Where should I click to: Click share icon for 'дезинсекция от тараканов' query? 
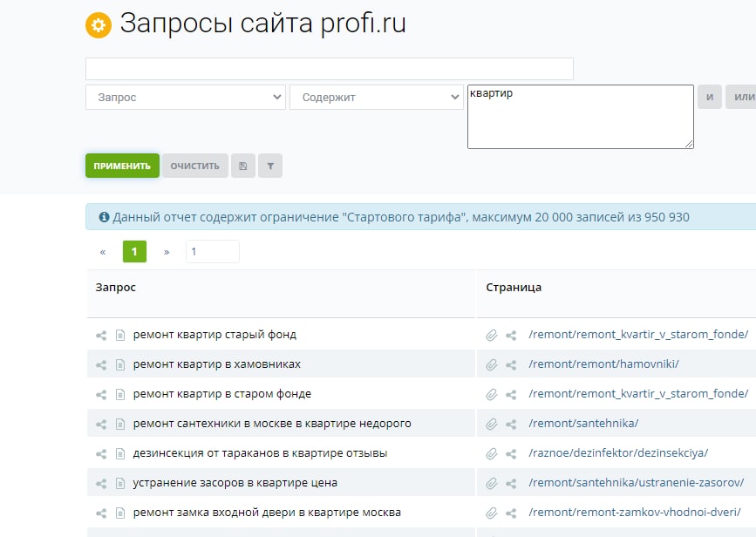[101, 454]
